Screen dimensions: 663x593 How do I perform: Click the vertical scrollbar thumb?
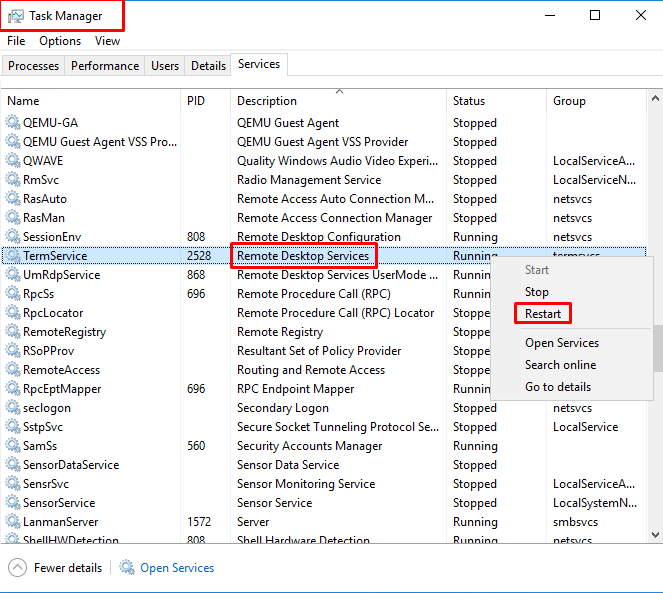coord(658,348)
